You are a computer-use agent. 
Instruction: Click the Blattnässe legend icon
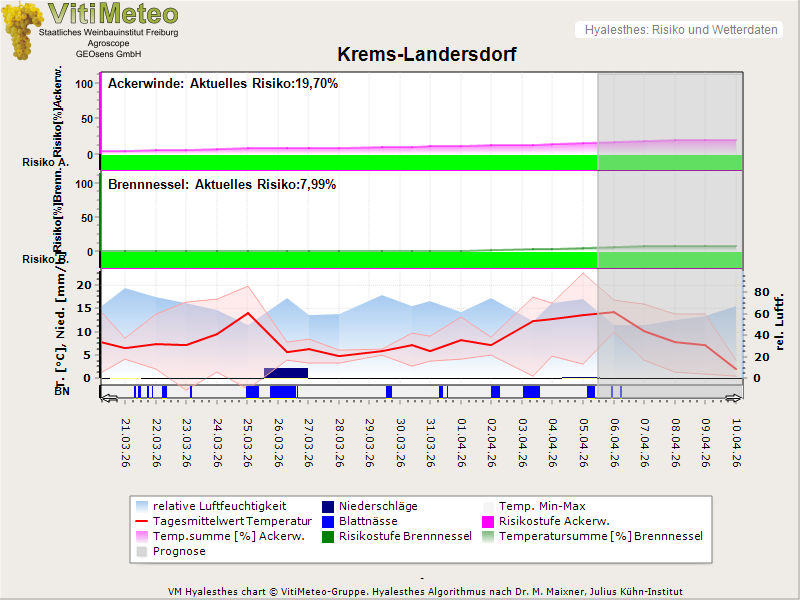[328, 521]
